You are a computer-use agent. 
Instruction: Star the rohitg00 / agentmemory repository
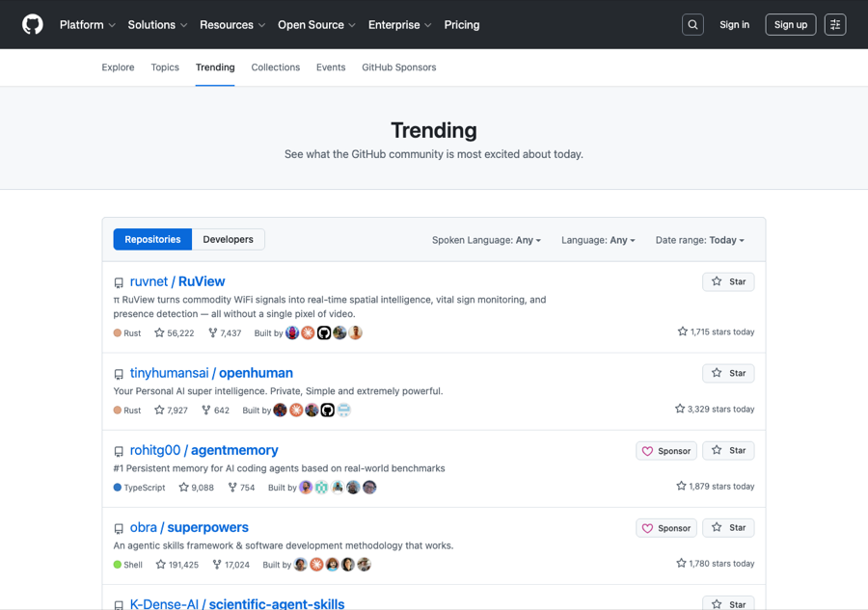tap(728, 451)
